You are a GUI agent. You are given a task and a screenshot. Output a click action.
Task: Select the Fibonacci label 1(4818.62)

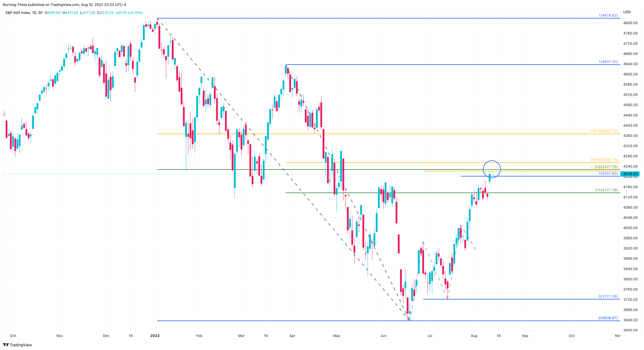click(608, 15)
